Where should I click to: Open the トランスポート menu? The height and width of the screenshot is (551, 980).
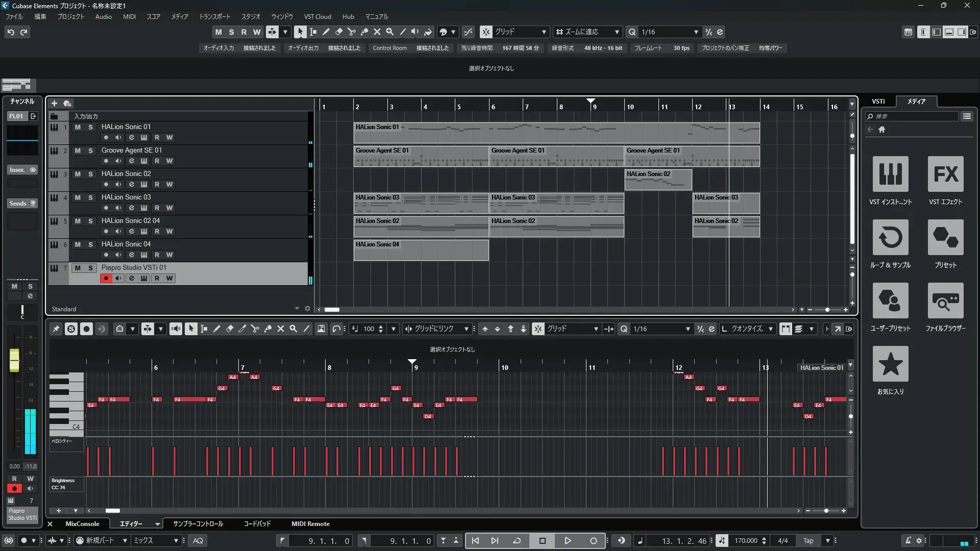(x=214, y=16)
